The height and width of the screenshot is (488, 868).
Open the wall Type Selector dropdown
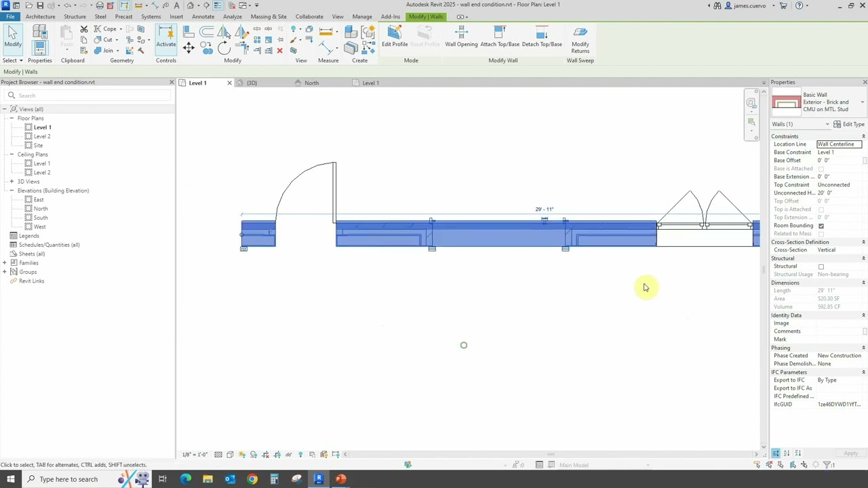pos(863,102)
